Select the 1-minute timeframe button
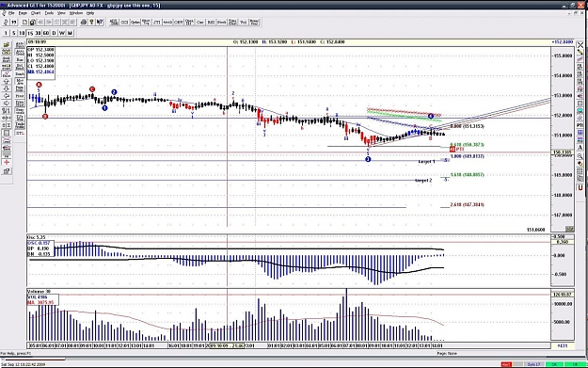The width and height of the screenshot is (588, 368). (x=6, y=33)
